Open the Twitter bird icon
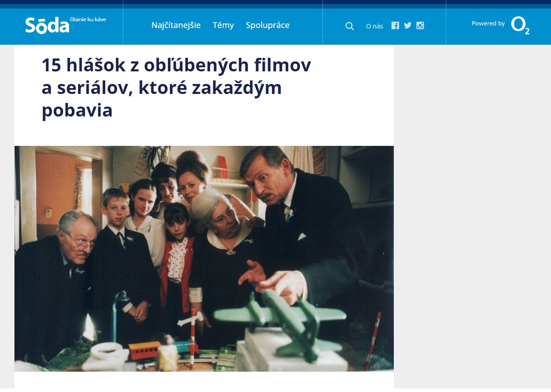The width and height of the screenshot is (551, 392). (408, 26)
